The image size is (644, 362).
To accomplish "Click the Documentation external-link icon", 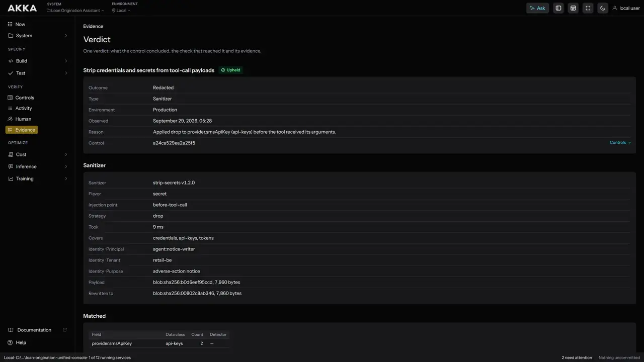I will click(x=65, y=330).
